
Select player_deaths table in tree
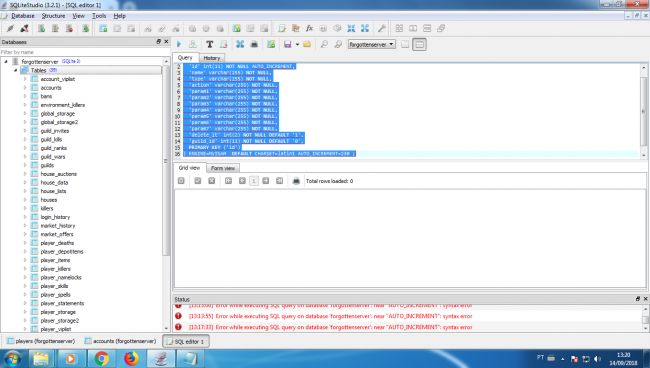tap(57, 243)
